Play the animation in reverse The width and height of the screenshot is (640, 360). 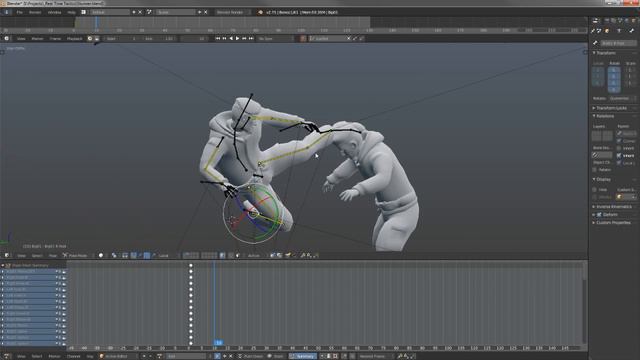(231, 38)
